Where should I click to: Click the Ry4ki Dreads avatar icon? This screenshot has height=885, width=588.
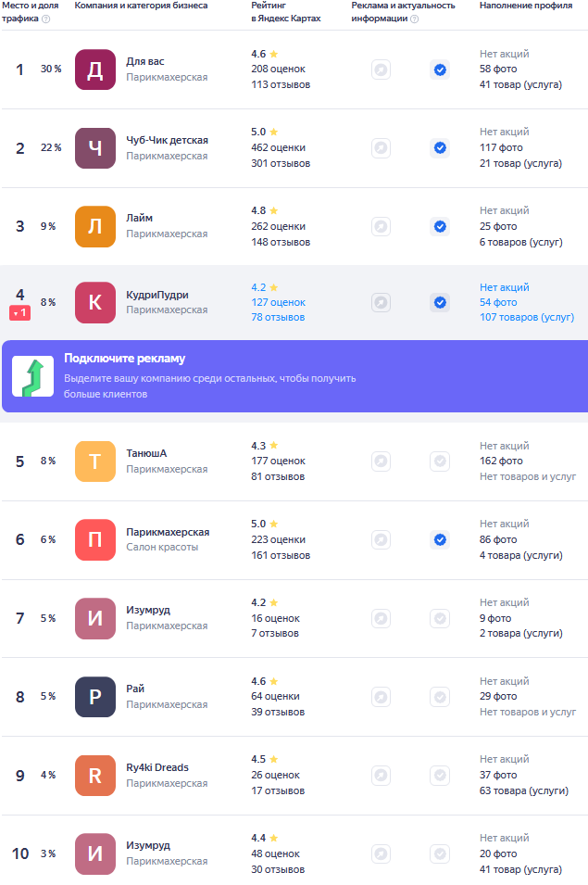(x=94, y=776)
